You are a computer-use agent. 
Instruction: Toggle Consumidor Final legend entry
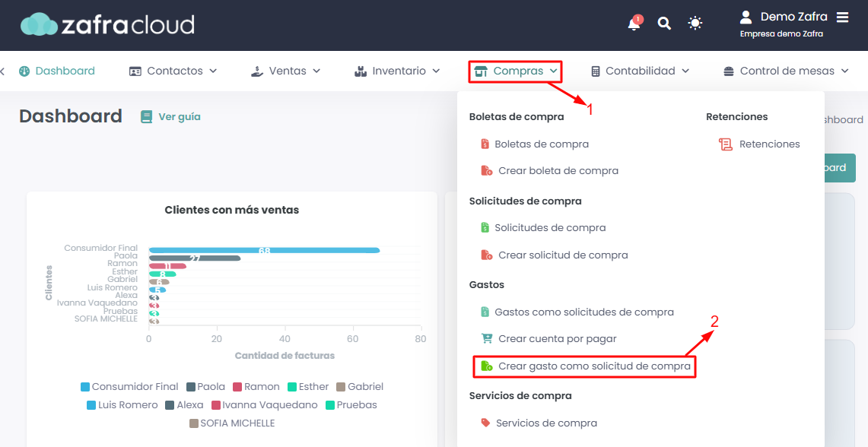[x=129, y=387]
